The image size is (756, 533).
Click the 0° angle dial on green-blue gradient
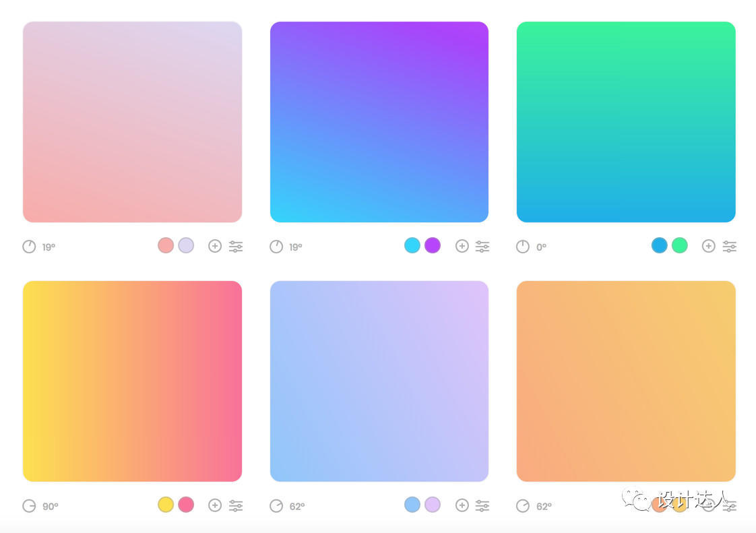point(523,247)
